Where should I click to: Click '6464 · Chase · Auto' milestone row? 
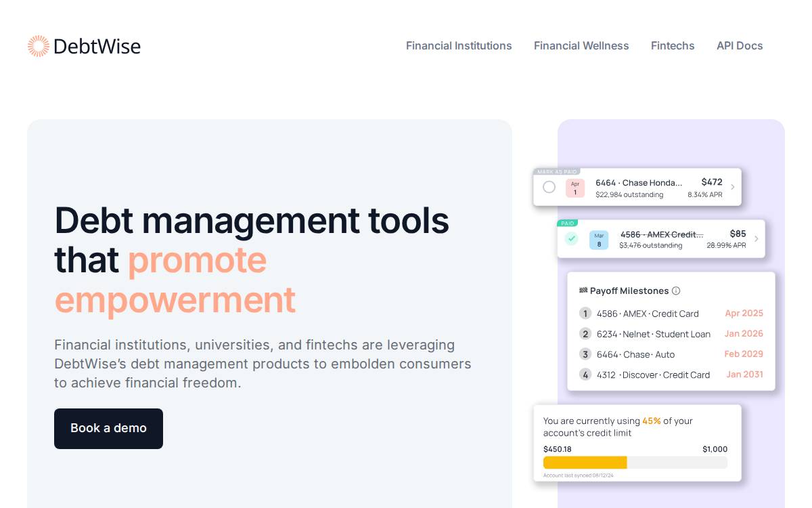click(x=635, y=354)
